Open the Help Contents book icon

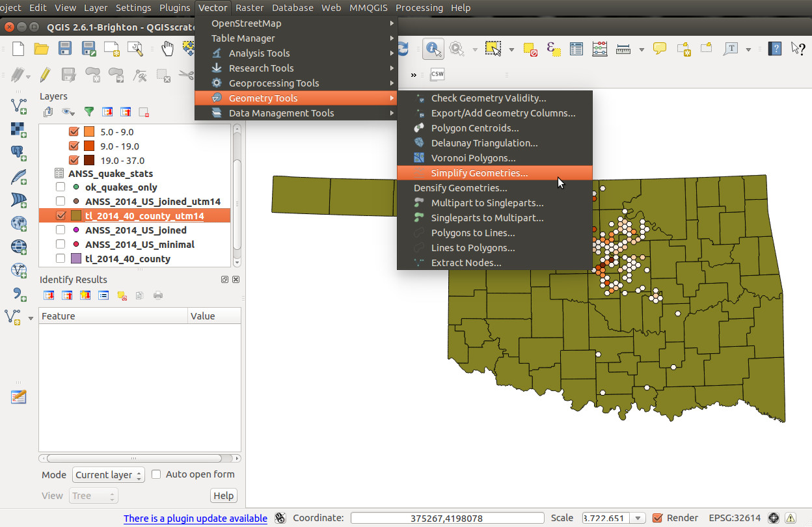pos(774,49)
